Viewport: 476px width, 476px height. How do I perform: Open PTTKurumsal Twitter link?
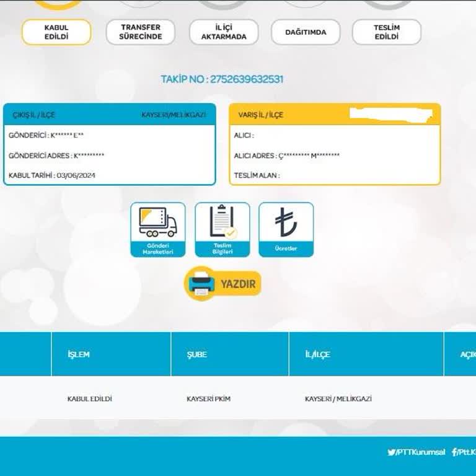tap(416, 452)
